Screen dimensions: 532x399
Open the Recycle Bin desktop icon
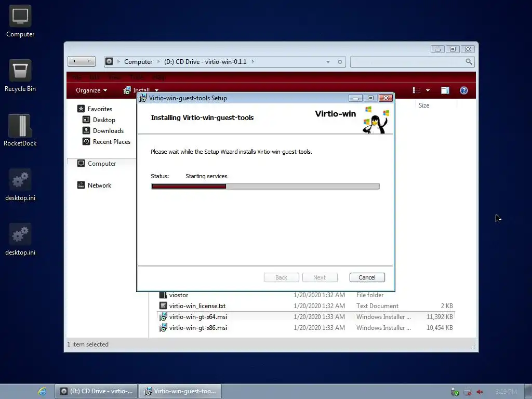tap(20, 71)
